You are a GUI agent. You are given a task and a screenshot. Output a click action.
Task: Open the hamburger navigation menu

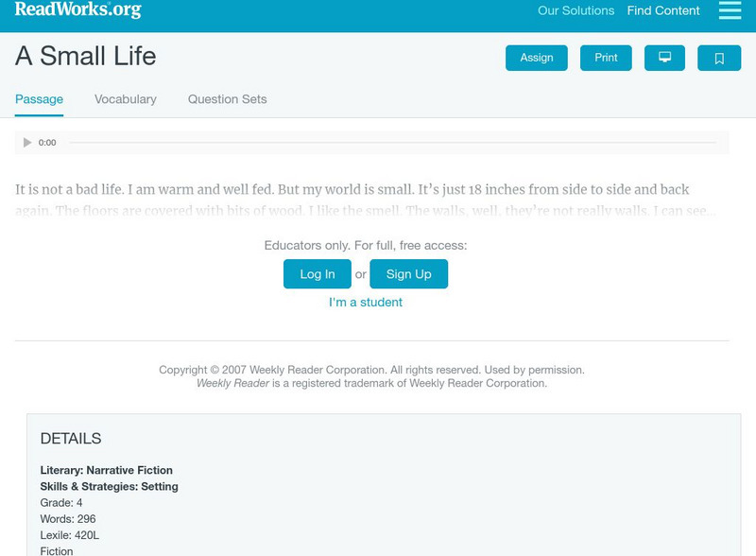729,11
